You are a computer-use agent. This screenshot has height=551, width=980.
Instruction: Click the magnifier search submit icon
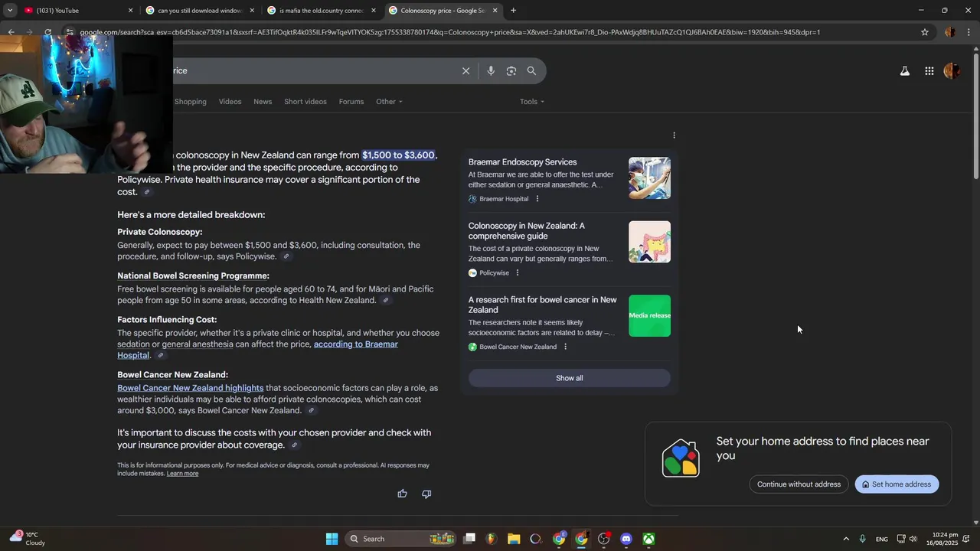(x=531, y=70)
